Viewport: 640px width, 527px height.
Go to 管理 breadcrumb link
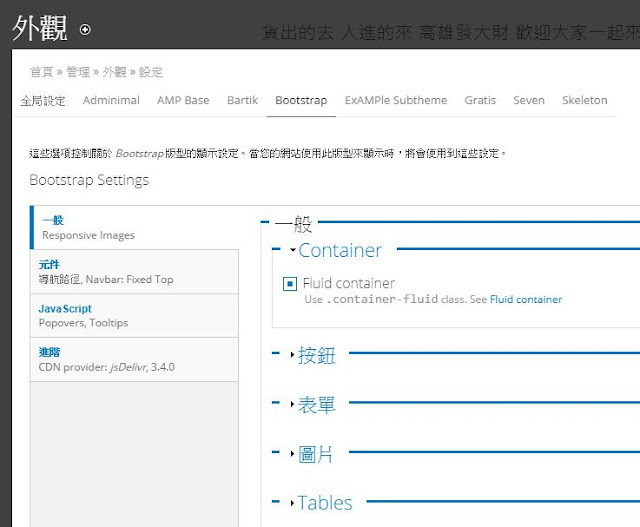[x=78, y=72]
